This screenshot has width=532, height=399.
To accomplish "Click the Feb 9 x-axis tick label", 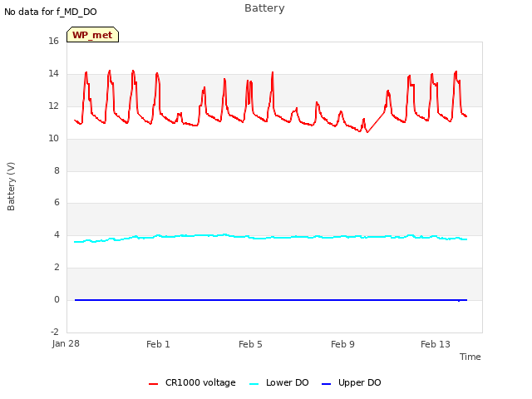I will click(342, 344).
